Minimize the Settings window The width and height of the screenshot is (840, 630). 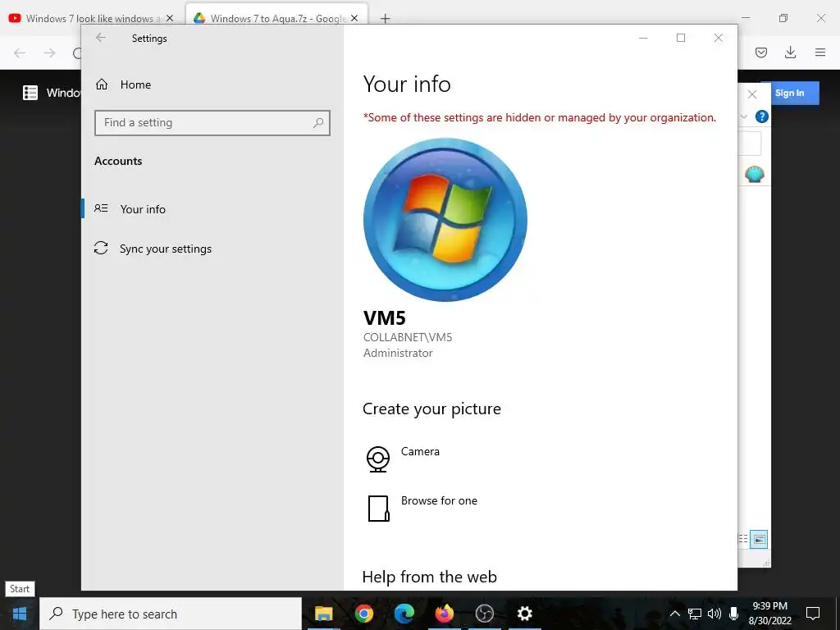[643, 38]
